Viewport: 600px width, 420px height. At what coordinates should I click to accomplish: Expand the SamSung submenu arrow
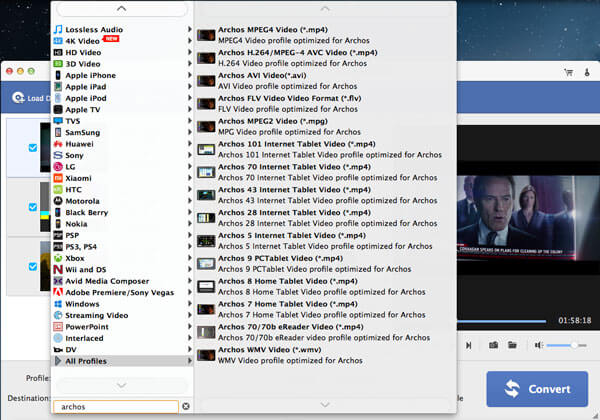coord(189,132)
